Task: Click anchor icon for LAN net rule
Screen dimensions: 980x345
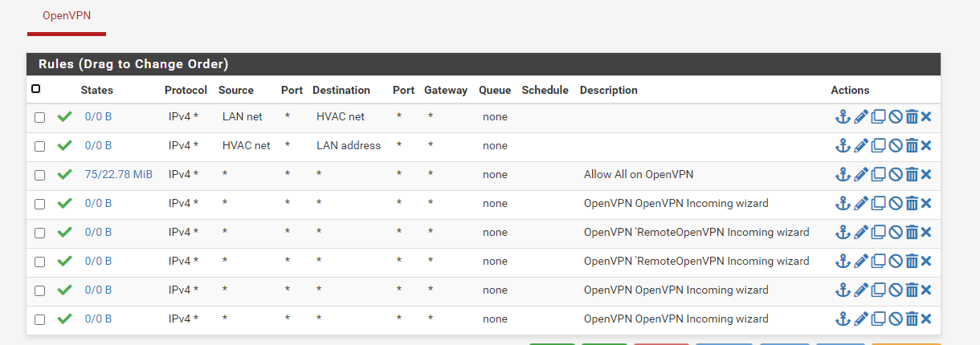Action: pos(843,117)
